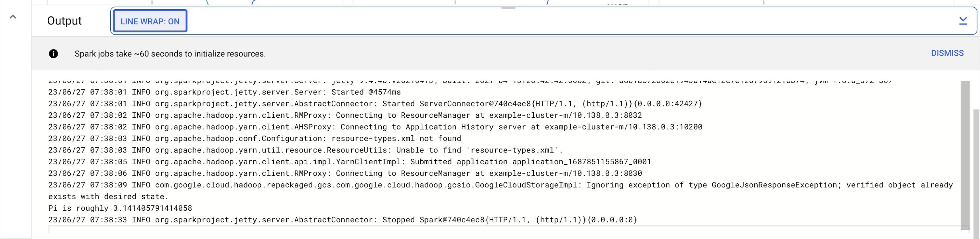Click the AHSProxy Application History server line
The width and height of the screenshot is (980, 239).
pos(375,127)
